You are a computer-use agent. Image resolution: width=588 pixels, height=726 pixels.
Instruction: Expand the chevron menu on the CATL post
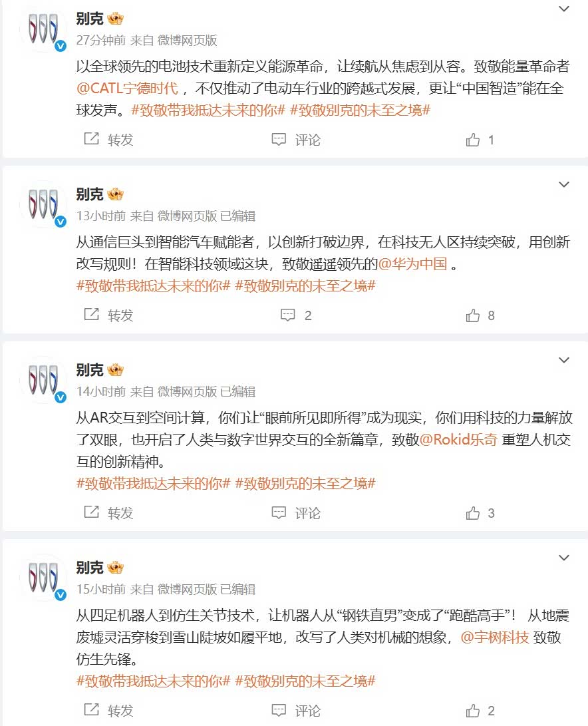coord(564,9)
